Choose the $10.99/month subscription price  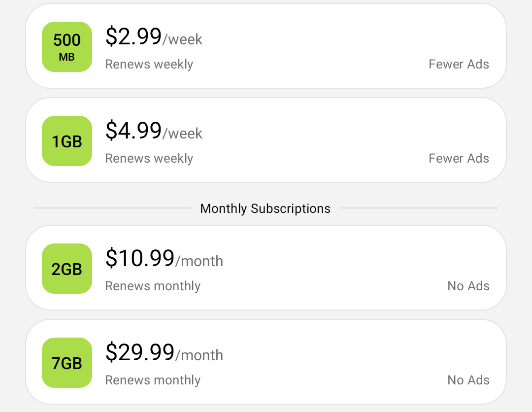coord(164,258)
